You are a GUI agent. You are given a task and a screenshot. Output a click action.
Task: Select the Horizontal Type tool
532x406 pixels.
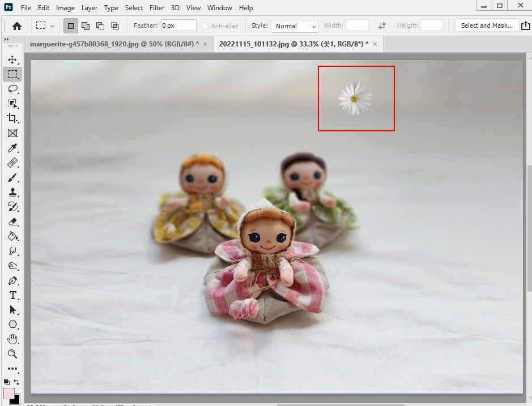coord(12,296)
